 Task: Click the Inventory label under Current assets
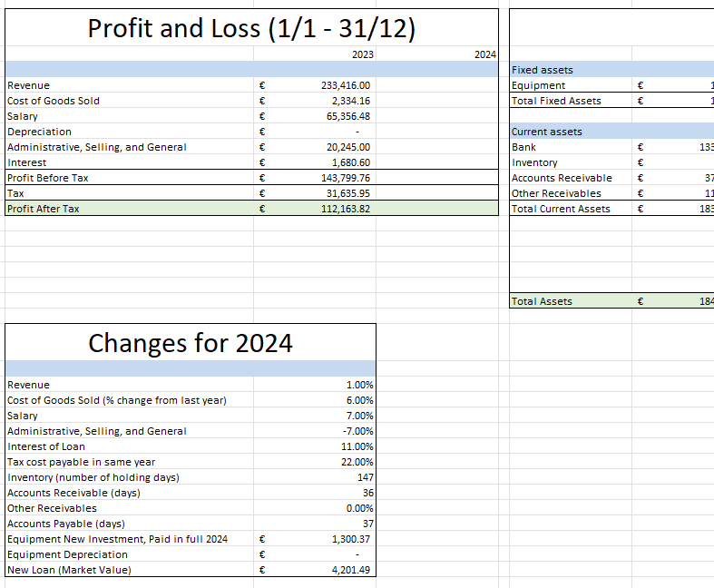click(x=534, y=163)
